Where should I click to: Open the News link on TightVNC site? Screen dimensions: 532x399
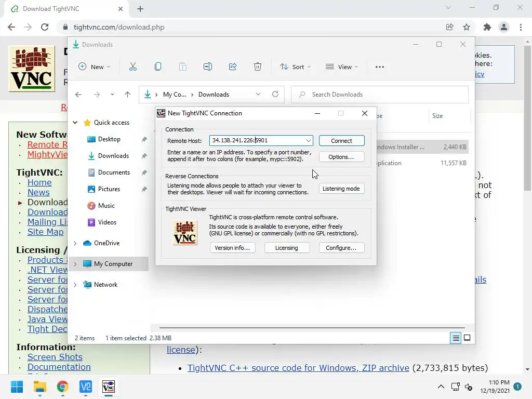pos(38,192)
